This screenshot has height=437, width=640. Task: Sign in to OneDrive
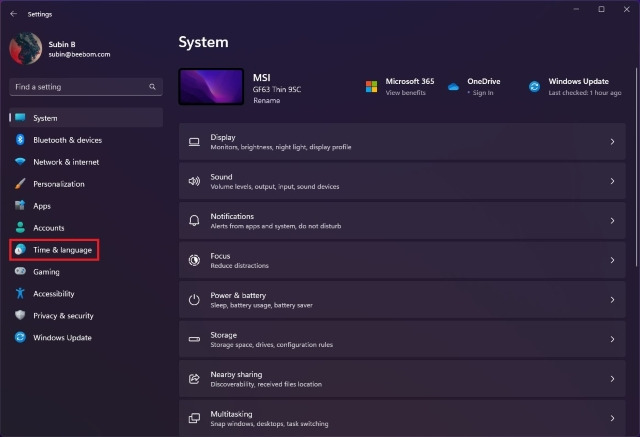[x=483, y=93]
